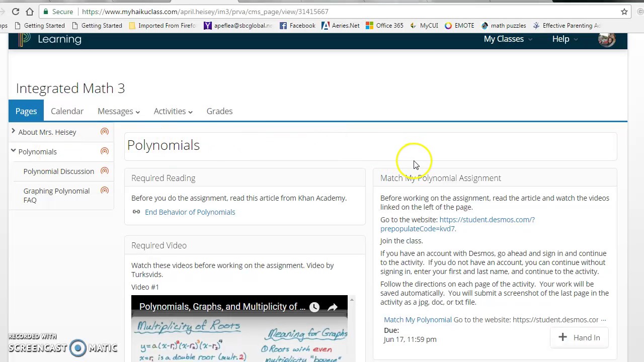644x362 pixels.
Task: Open the Aeries.Net bookmark
Action: coord(341,26)
